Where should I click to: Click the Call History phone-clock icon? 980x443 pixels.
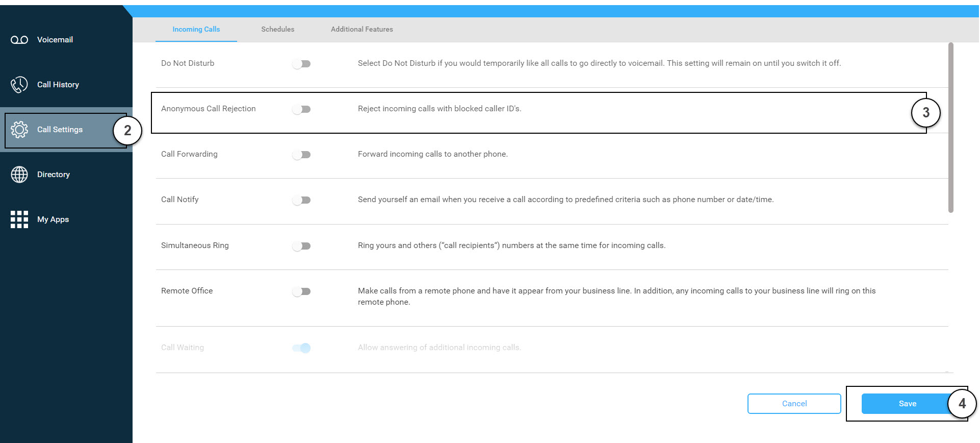pyautogui.click(x=19, y=85)
